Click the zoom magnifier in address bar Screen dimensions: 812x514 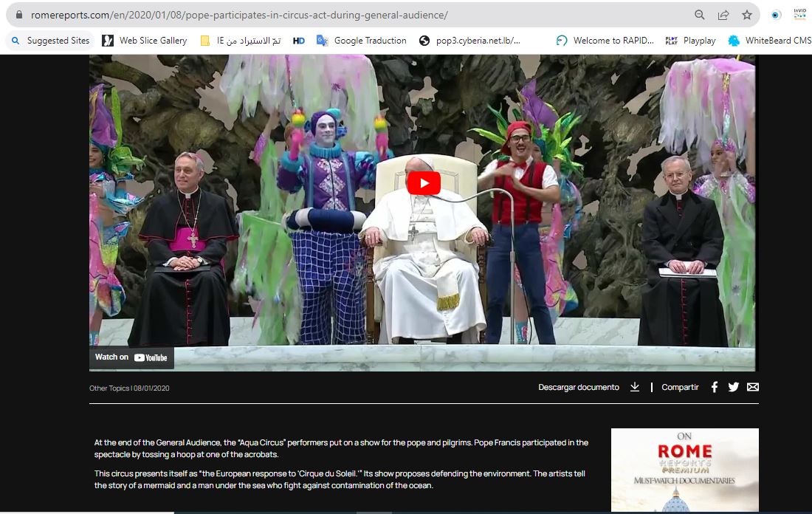pos(700,15)
